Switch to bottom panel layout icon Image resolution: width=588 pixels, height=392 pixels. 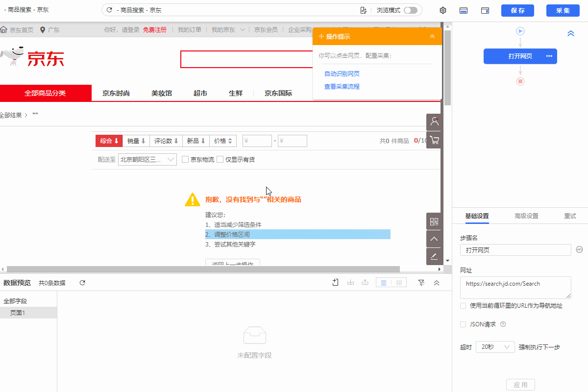[463, 10]
